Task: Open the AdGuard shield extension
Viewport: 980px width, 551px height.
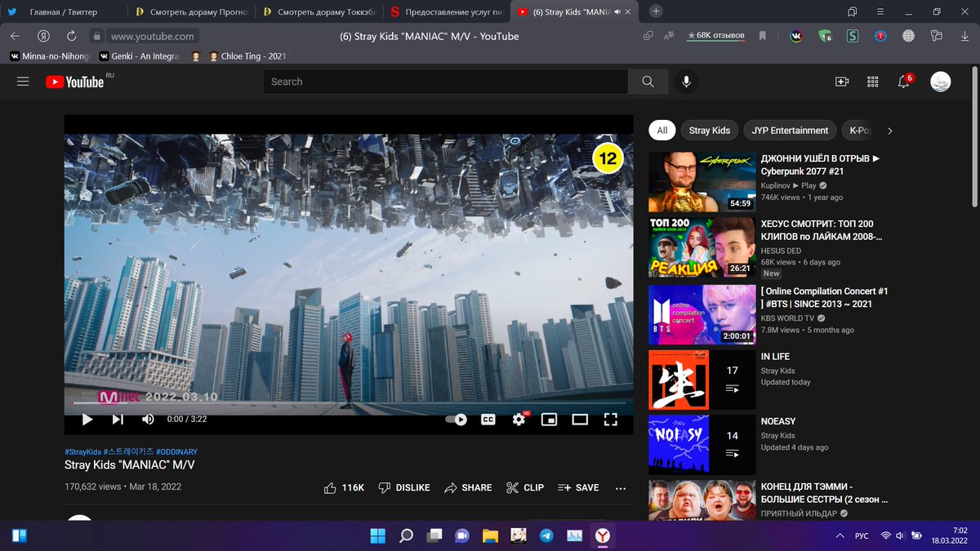Action: [825, 36]
